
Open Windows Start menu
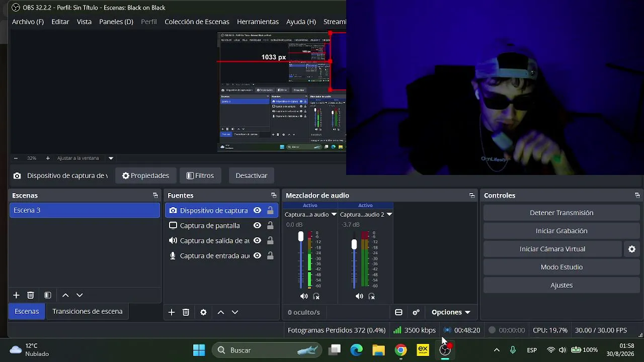[199, 350]
